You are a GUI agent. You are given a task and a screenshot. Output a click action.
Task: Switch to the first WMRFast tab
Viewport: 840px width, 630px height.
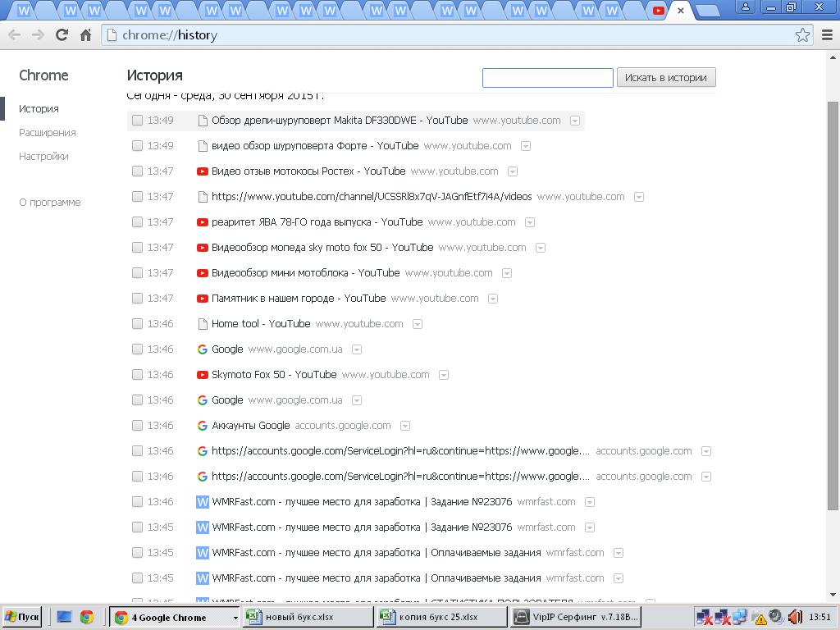point(24,10)
